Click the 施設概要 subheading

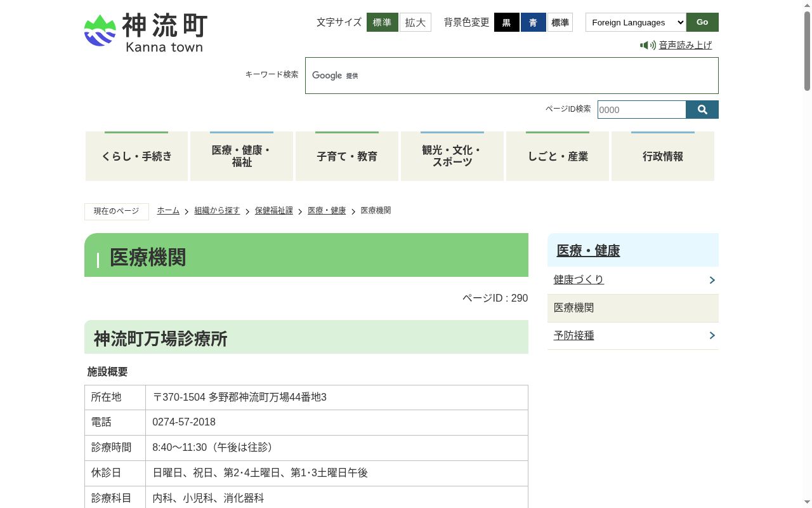pyautogui.click(x=107, y=372)
